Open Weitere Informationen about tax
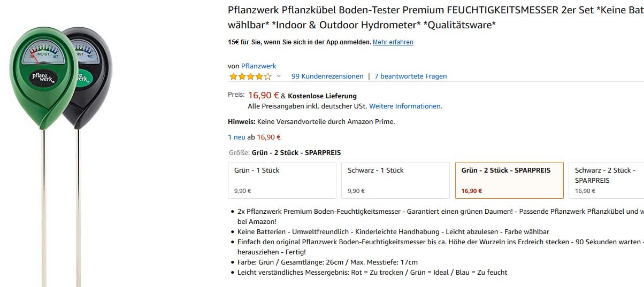 tap(405, 106)
